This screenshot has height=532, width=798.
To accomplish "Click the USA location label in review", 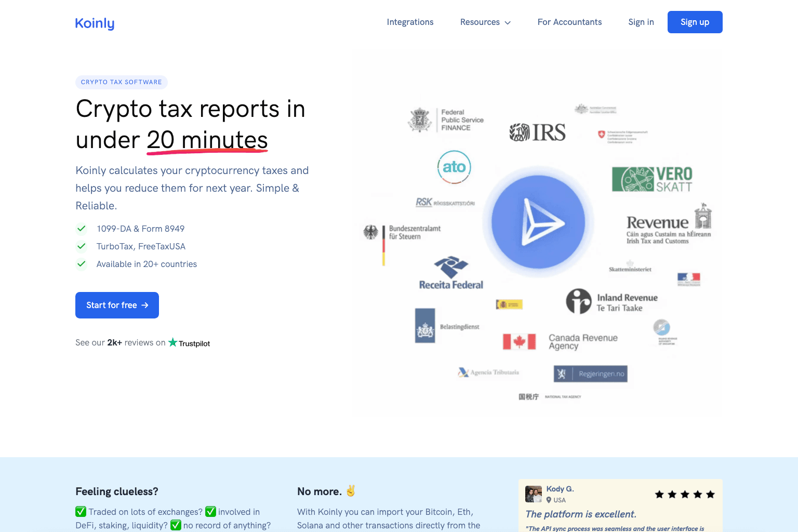I will (556, 500).
